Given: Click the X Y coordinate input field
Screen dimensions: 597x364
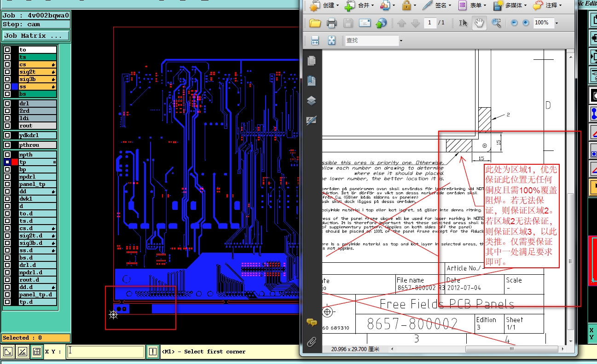Looking at the screenshot, I should tap(106, 352).
